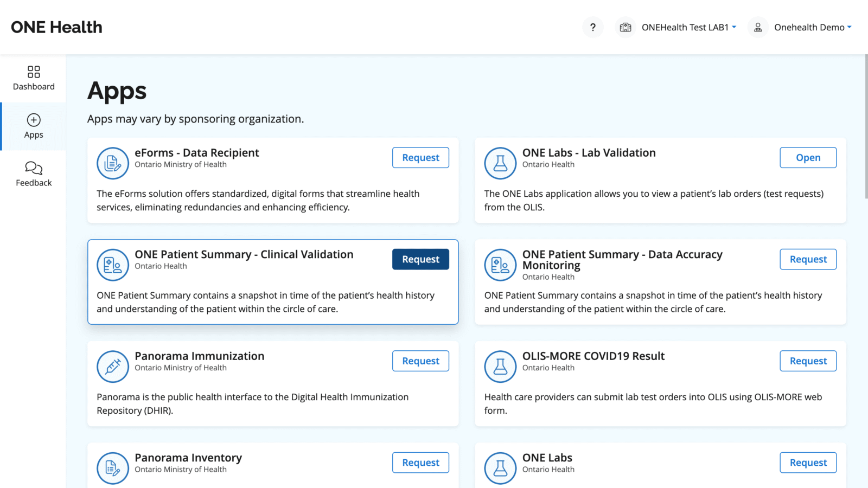
Task: Click the Panorama Immunization syringe icon
Action: [113, 367]
